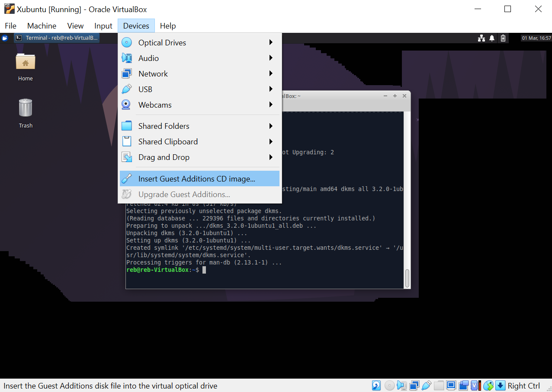Click the guest battery tray icon
Image resolution: width=552 pixels, height=392 pixels.
point(503,38)
